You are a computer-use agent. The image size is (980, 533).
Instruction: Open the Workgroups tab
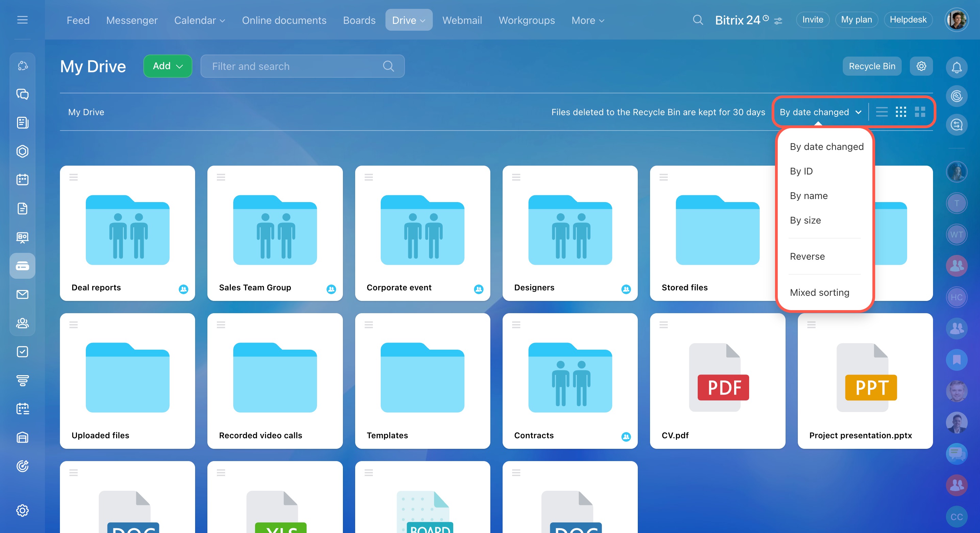point(526,20)
